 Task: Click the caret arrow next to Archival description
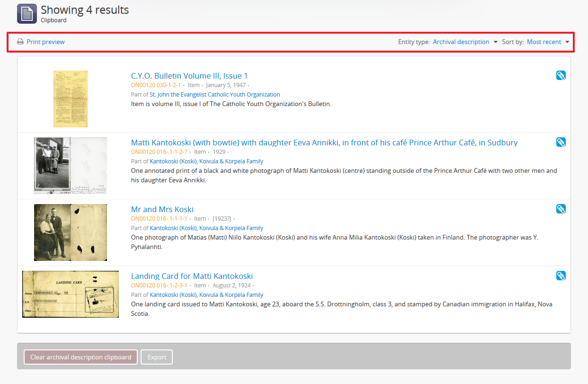496,42
